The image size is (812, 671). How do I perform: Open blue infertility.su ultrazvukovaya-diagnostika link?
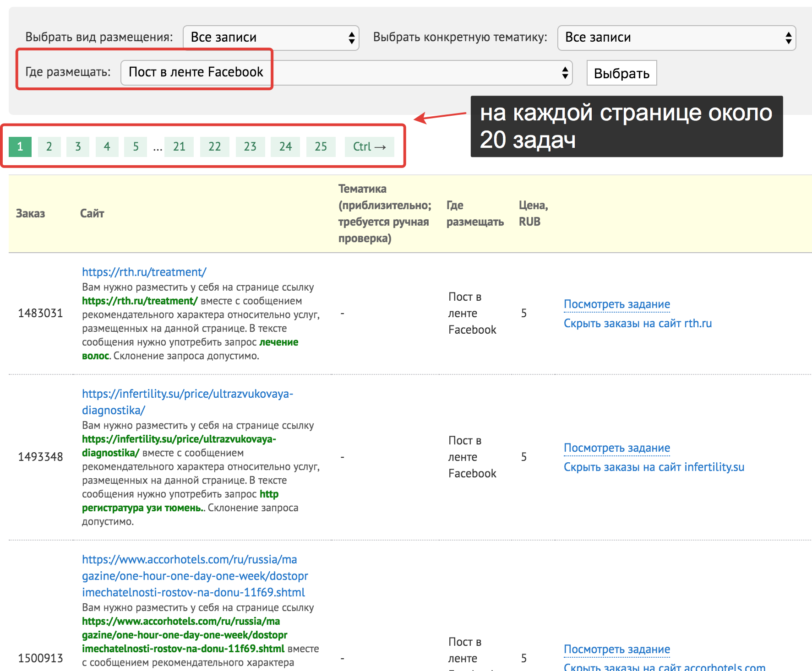[x=187, y=402]
